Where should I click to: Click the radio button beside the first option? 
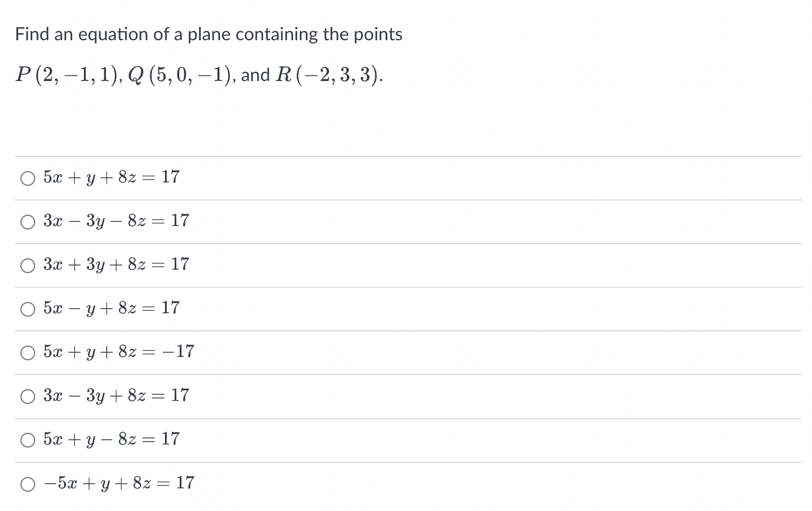[x=27, y=178]
